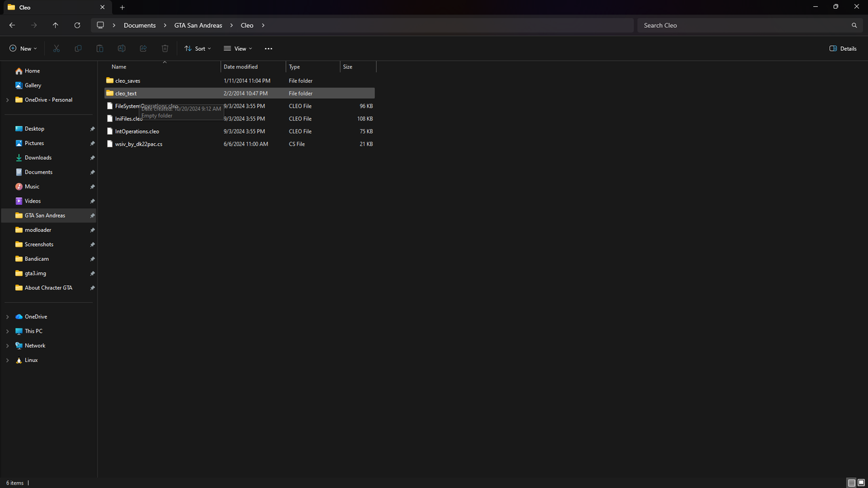Close the Cleo tab
868x488 pixels.
tap(102, 7)
